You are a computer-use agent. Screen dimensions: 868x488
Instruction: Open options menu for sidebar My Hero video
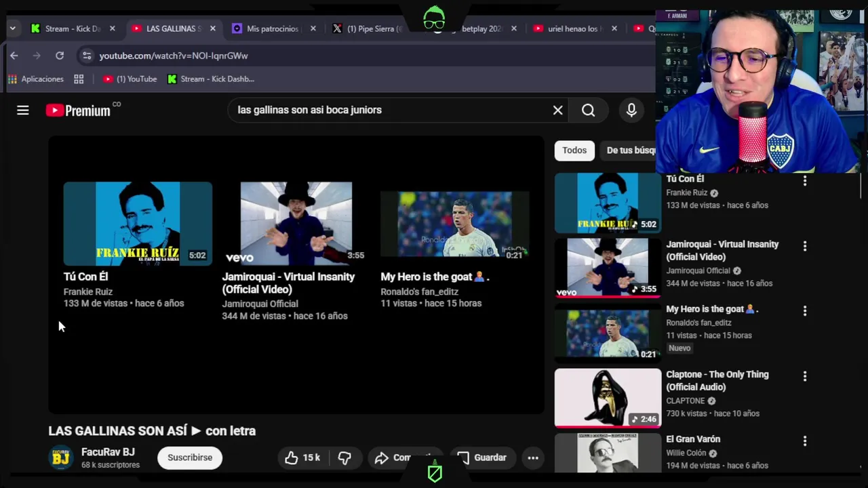coord(805,311)
